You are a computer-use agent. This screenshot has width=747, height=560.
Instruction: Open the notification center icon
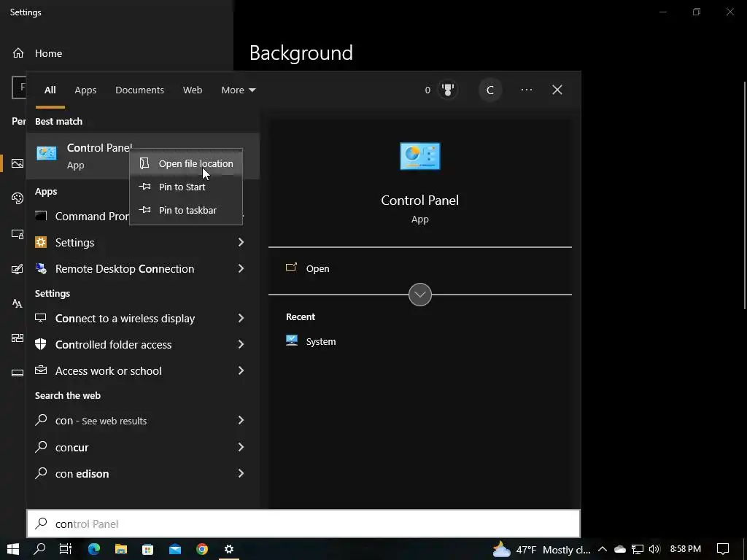click(x=723, y=549)
